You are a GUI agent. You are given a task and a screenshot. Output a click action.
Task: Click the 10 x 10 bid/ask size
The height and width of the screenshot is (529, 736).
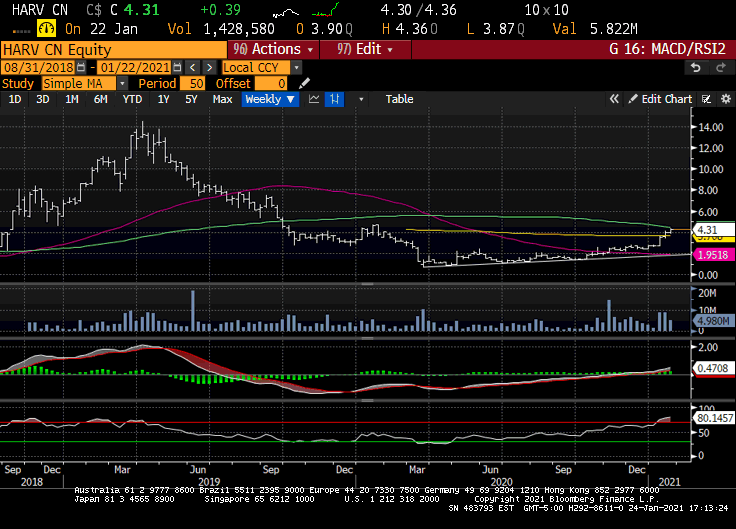(x=546, y=10)
